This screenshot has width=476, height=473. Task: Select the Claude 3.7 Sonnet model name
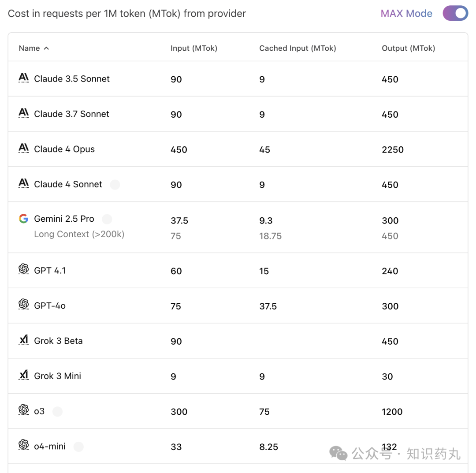tap(71, 114)
